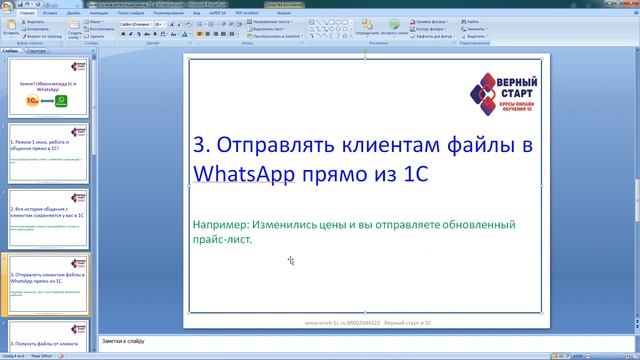Undo last action in quick access toolbar
This screenshot has height=360, width=640.
tap(27, 4)
